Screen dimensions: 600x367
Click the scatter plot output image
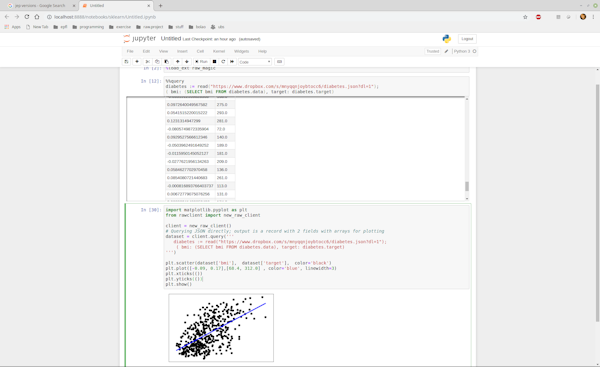(221, 328)
